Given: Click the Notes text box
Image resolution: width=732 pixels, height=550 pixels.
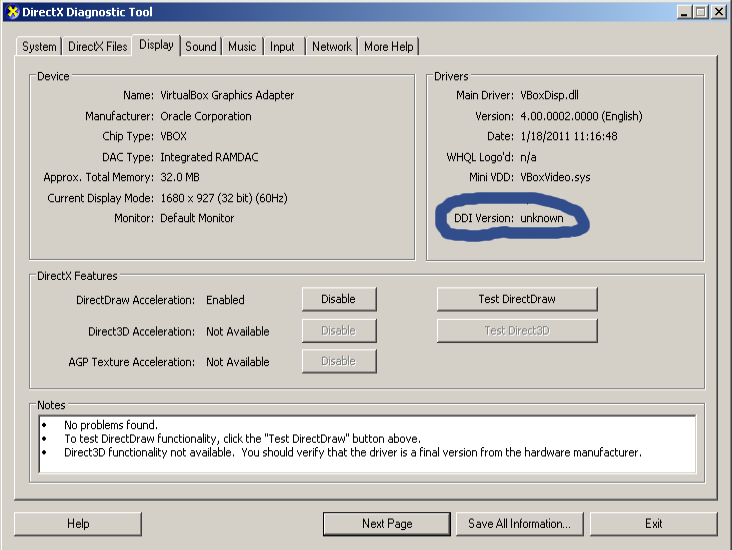Looking at the screenshot, I should tap(368, 444).
